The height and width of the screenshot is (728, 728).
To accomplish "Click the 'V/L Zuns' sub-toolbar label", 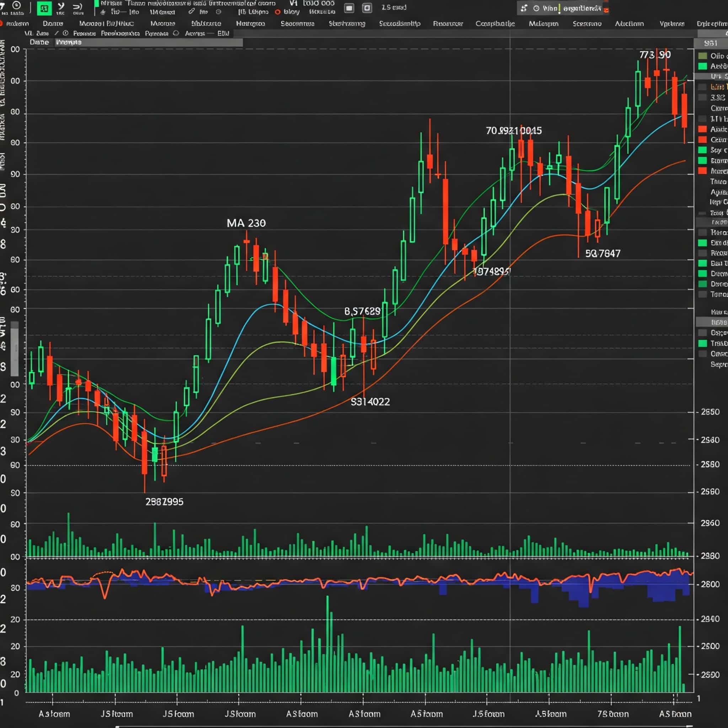I will [x=37, y=33].
